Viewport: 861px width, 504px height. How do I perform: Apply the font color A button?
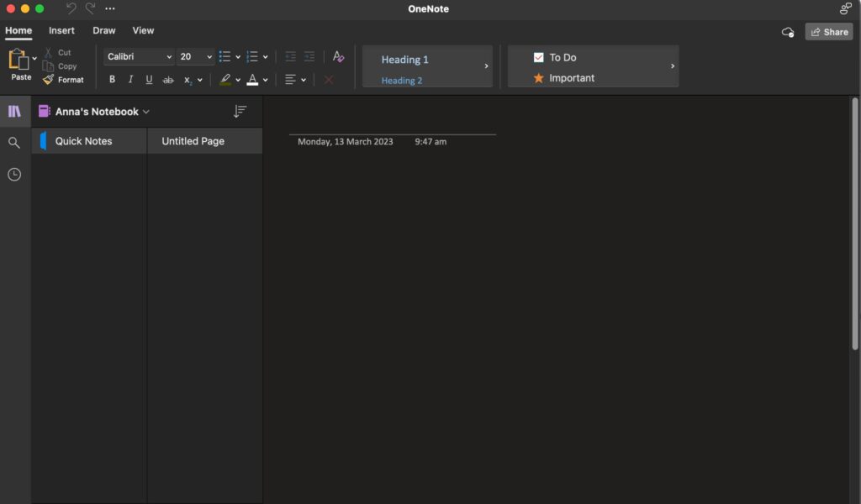point(252,80)
